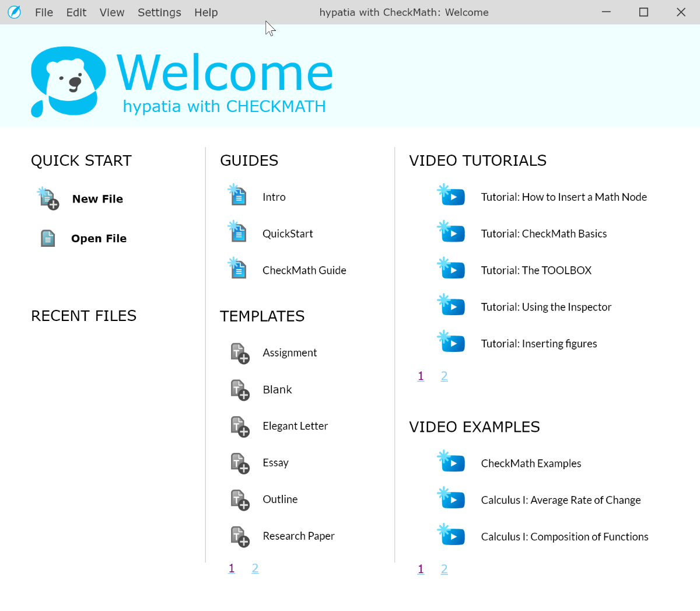Play icon for Inserting figures tutorial

tap(452, 343)
